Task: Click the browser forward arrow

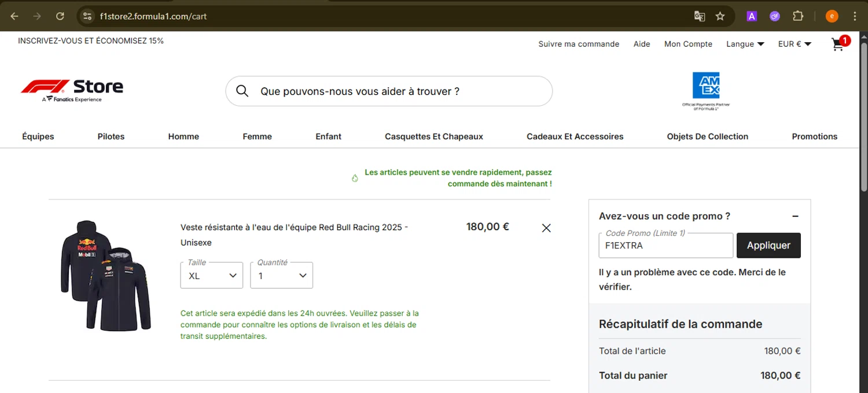Action: tap(37, 16)
